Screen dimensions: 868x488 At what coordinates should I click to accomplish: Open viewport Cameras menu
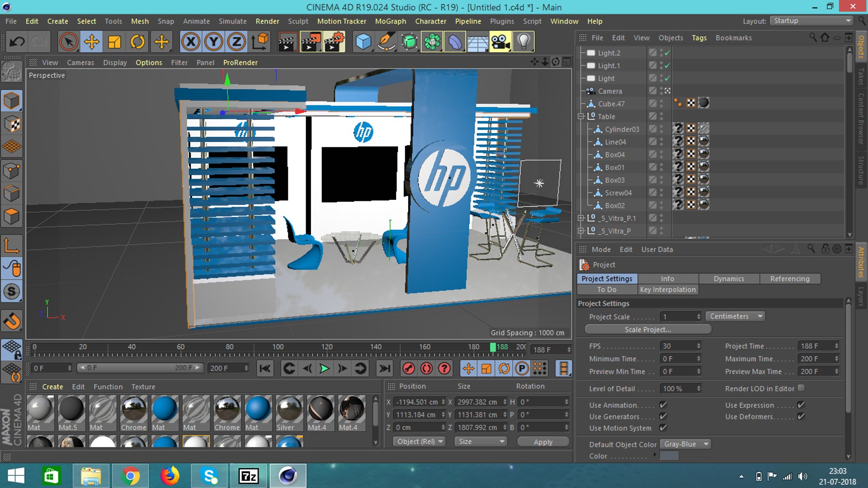[x=80, y=62]
